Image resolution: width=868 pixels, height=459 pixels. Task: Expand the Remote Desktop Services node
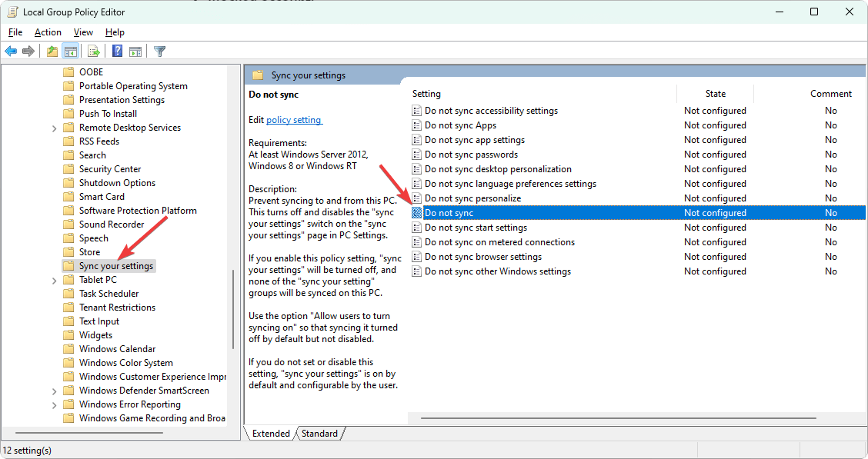(54, 128)
